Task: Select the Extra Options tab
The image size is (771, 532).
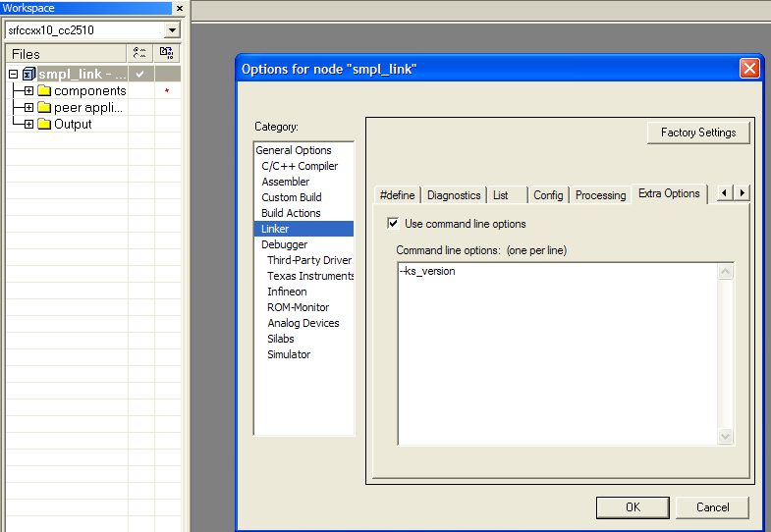Action: [669, 193]
